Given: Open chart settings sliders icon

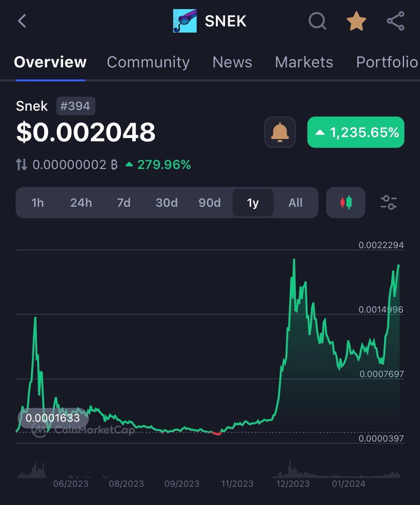Looking at the screenshot, I should (388, 202).
